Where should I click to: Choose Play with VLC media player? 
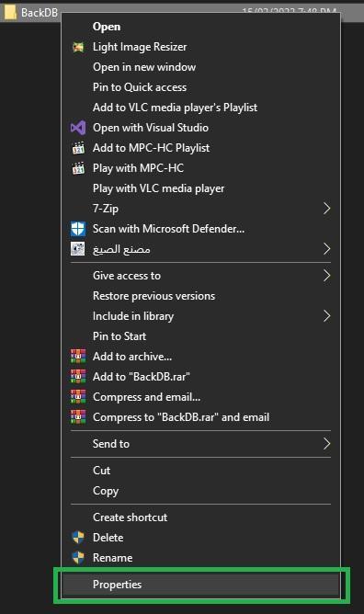point(200,188)
